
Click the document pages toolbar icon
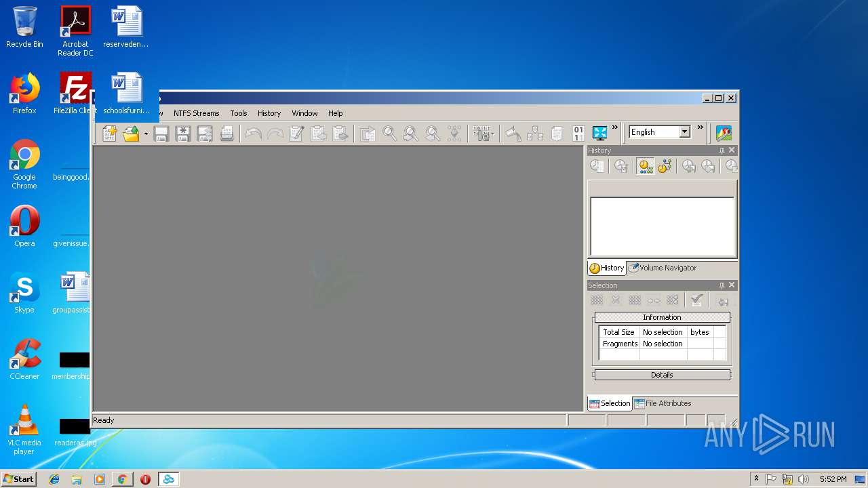click(x=557, y=134)
